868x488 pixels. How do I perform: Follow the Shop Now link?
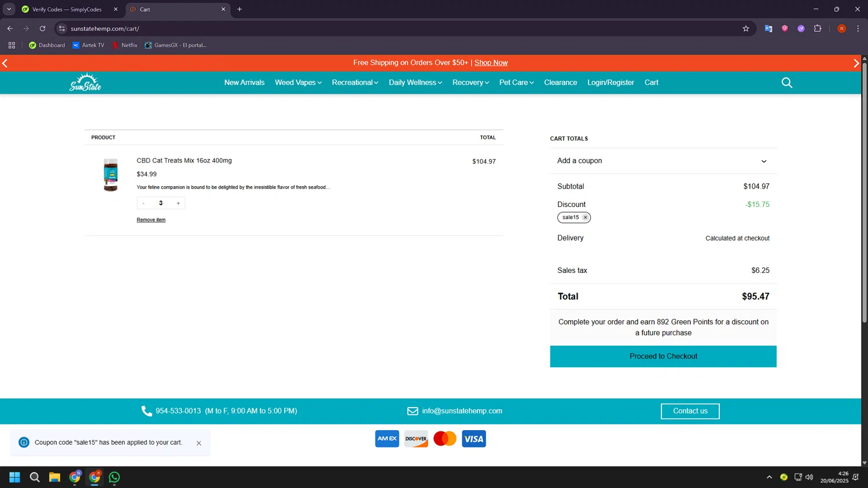click(x=491, y=63)
